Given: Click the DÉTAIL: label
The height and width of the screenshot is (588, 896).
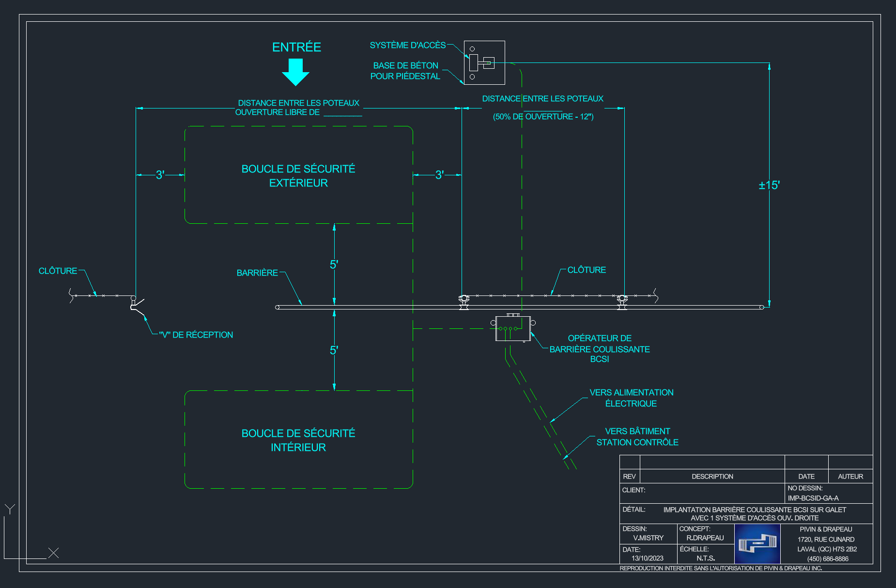Looking at the screenshot, I should click(x=634, y=510).
